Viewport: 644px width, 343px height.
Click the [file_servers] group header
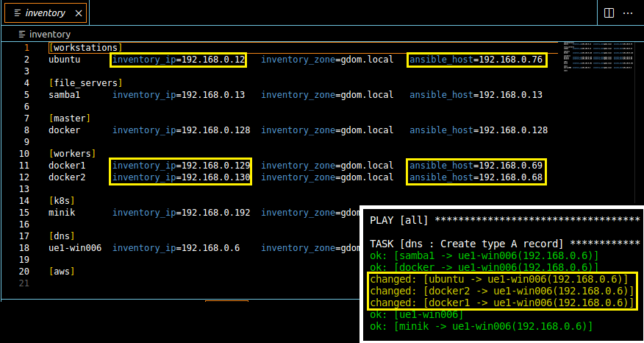[85, 83]
